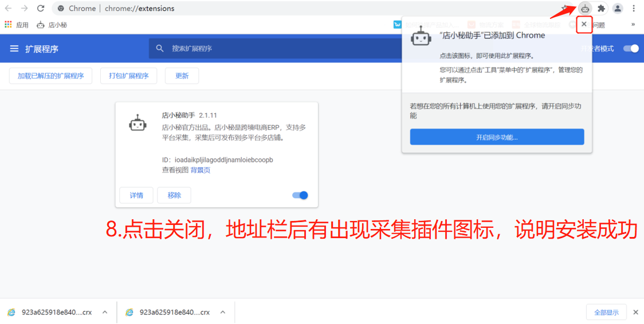Open Chrome three-dot menu
Screen dimensions: 644x324
coord(633,8)
